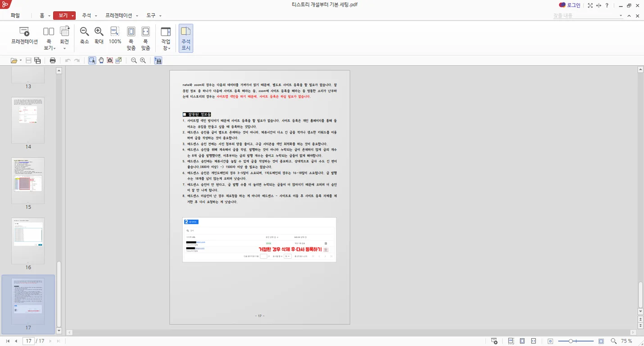Click small zoom in magnifier in quick toolbar
This screenshot has height=346, width=644.
tap(143, 60)
